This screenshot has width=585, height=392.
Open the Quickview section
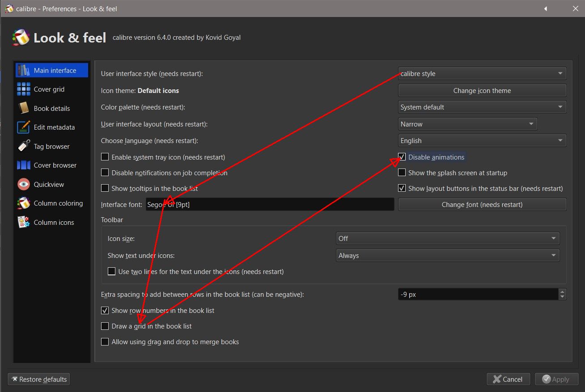[52, 184]
